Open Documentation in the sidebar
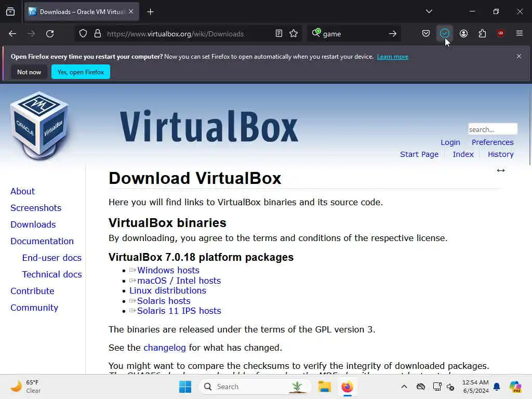This screenshot has height=399, width=532. [x=42, y=241]
